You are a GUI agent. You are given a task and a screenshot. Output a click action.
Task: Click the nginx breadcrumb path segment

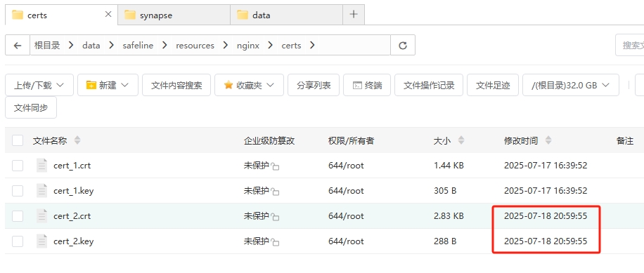pos(247,46)
